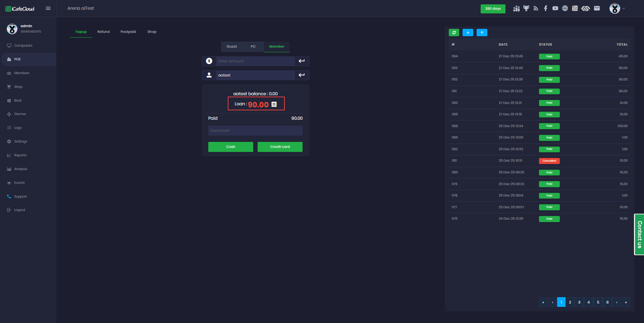Click the 280 days license button
Viewport: 644px width, 323px height.
[493, 9]
